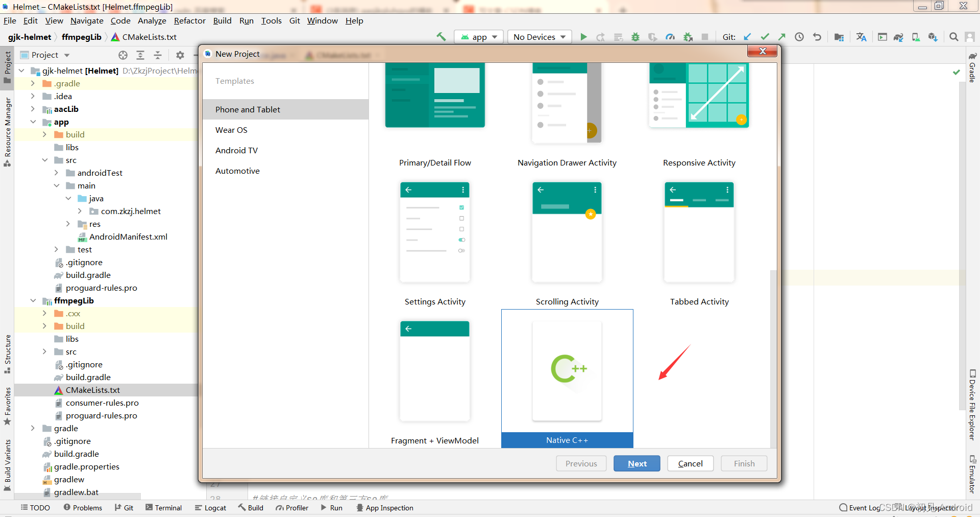Click the Search Everywhere magnifier icon
The image size is (980, 517).
pyautogui.click(x=953, y=37)
